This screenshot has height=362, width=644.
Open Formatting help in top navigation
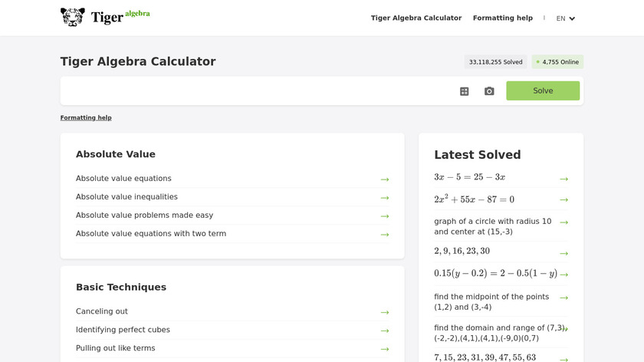click(x=502, y=18)
